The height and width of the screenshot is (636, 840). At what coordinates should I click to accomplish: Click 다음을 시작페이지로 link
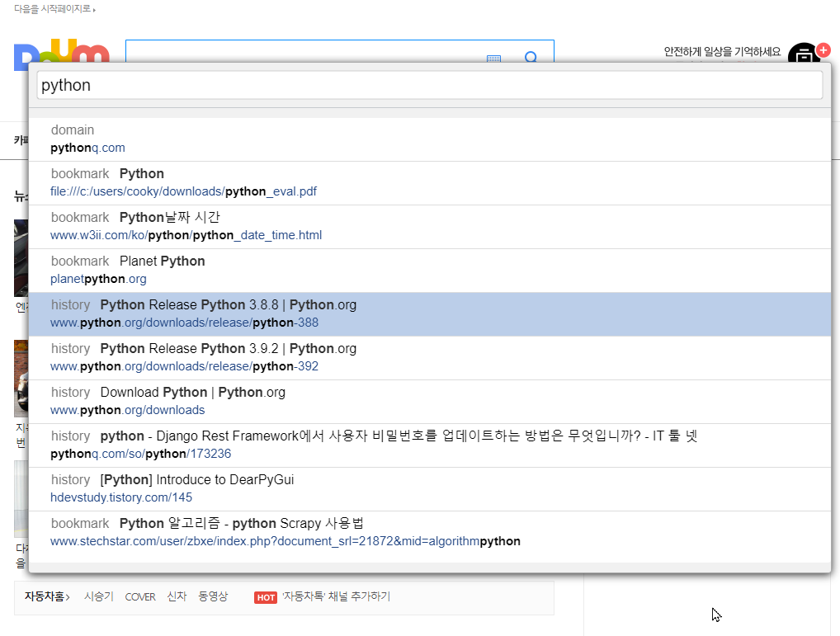(54, 9)
